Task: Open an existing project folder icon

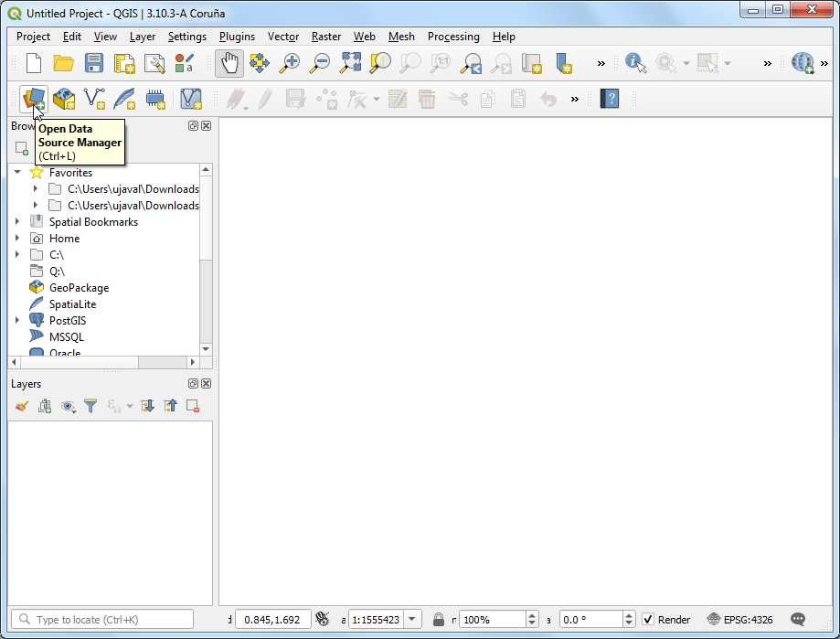Action: pos(64,63)
